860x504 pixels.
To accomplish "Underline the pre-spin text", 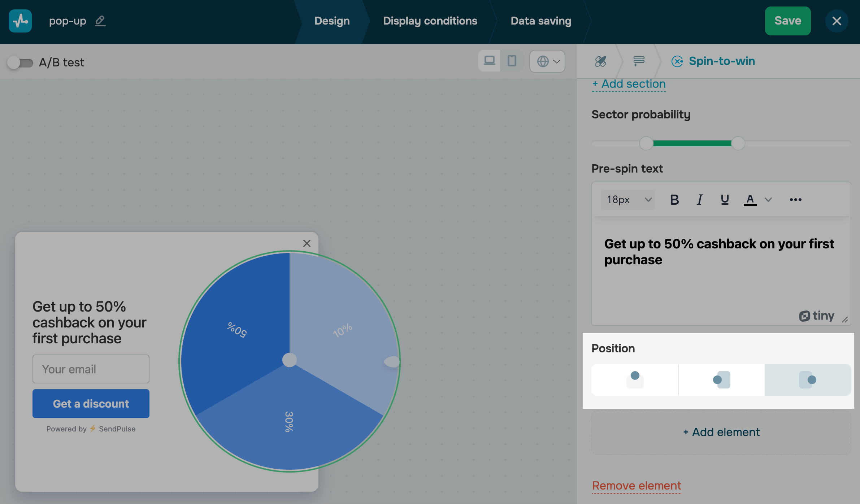I will (x=724, y=200).
